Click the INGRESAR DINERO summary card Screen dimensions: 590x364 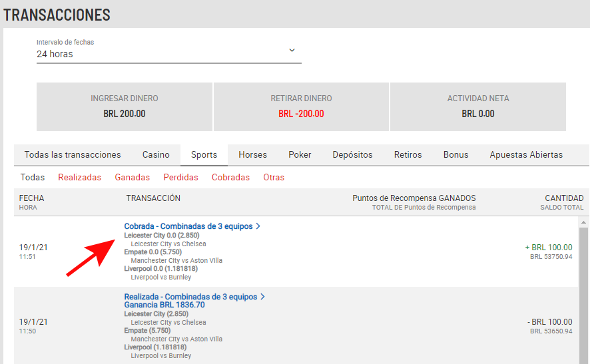click(124, 106)
